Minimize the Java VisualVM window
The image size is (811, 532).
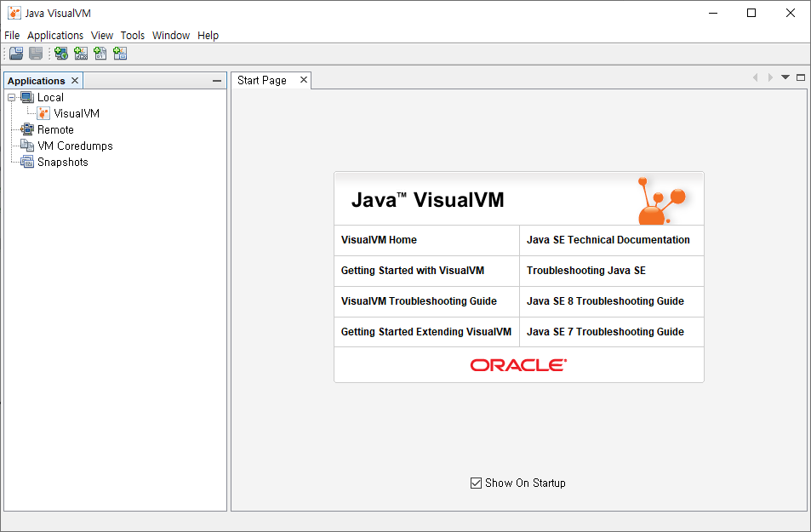point(713,13)
